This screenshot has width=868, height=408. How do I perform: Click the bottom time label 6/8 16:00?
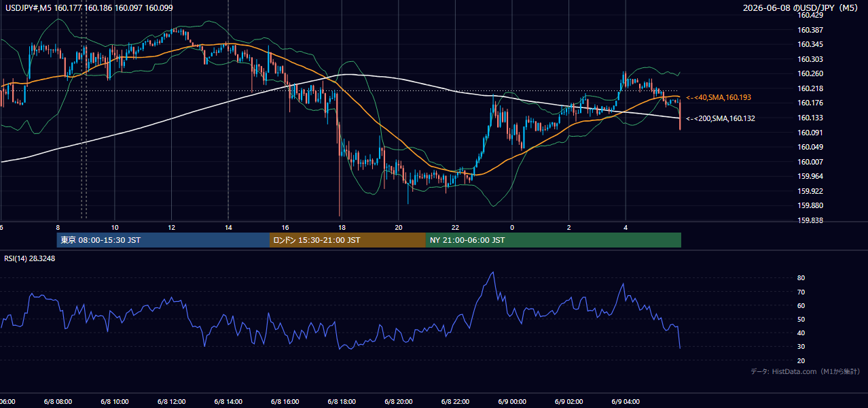(x=285, y=401)
